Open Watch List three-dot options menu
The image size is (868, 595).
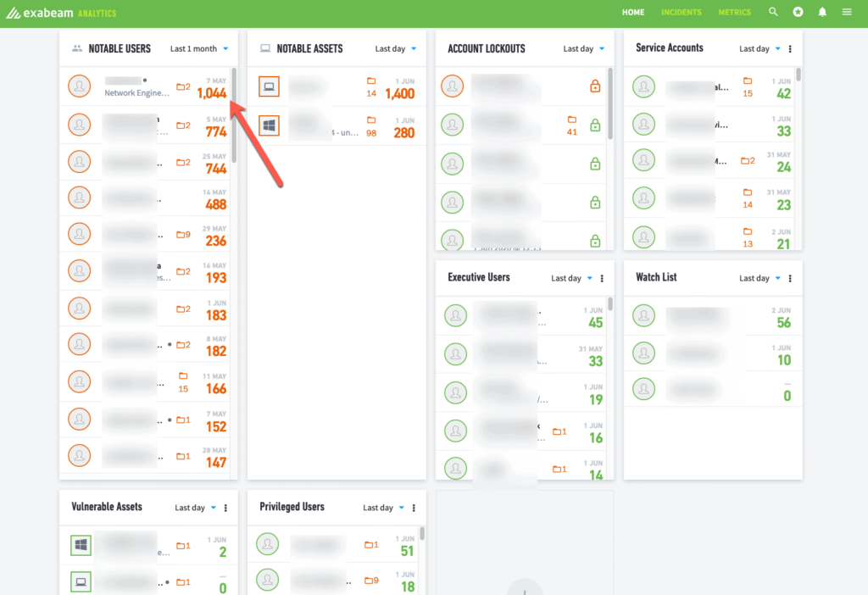(x=790, y=279)
